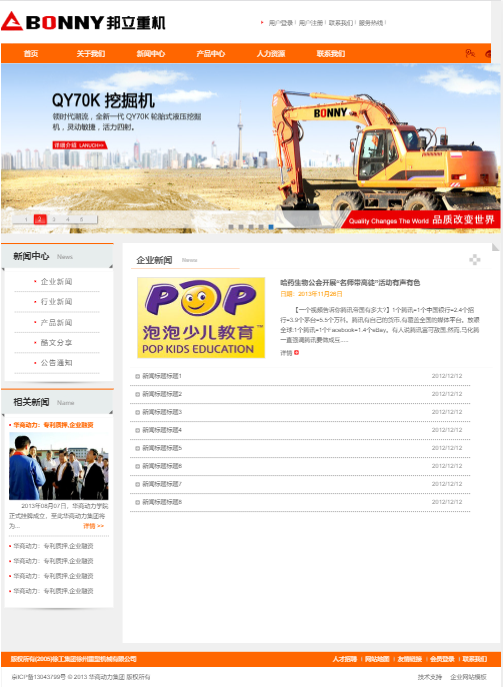Click the red 详情 plus icon
The width and height of the screenshot is (503, 687).
297,353
